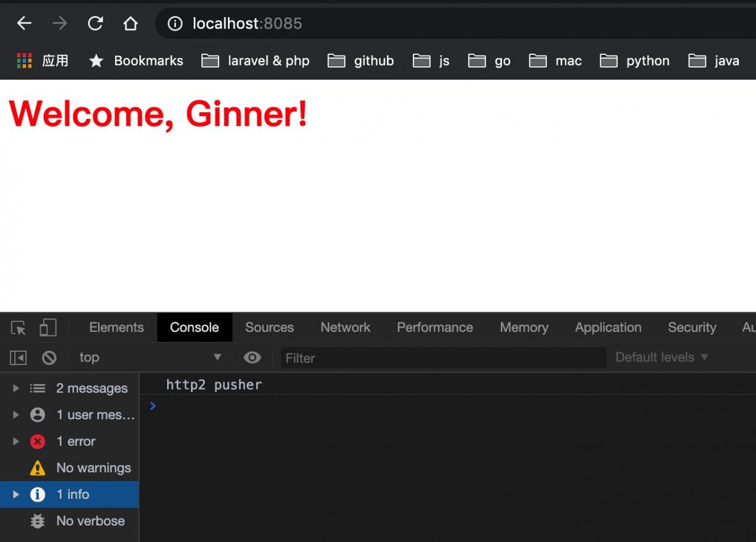The image size is (756, 542).
Task: Open the Default levels dropdown
Action: 661,357
